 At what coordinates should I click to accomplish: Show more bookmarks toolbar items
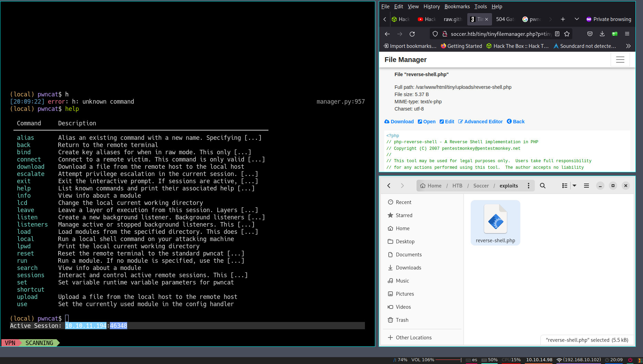tap(629, 46)
